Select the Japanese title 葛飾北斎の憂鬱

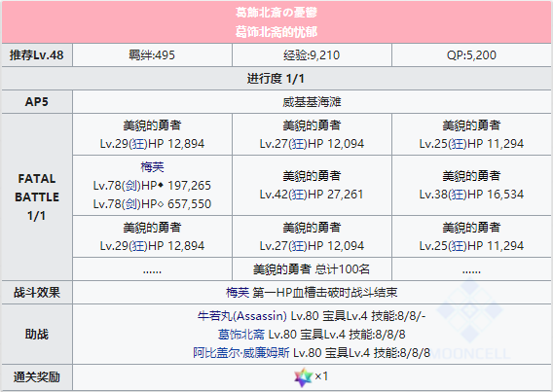click(276, 13)
